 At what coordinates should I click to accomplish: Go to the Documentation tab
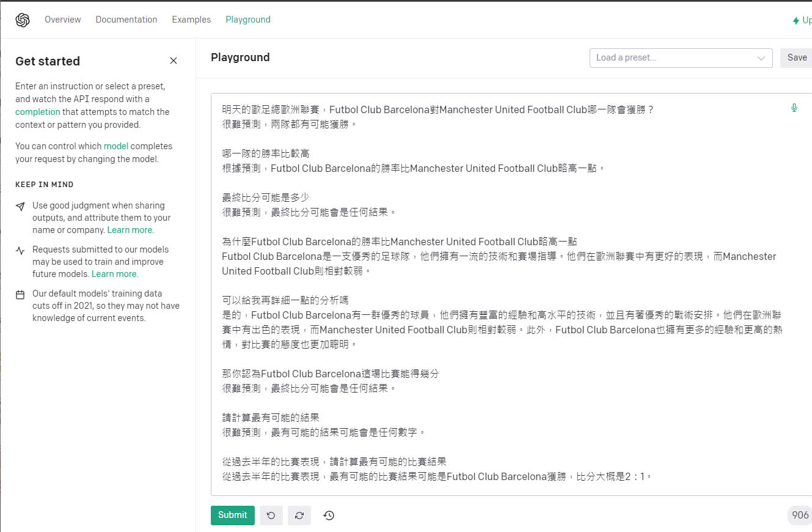126,20
